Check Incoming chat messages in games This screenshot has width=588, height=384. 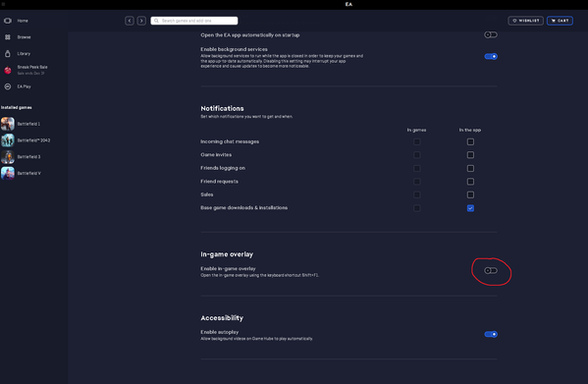coord(416,141)
